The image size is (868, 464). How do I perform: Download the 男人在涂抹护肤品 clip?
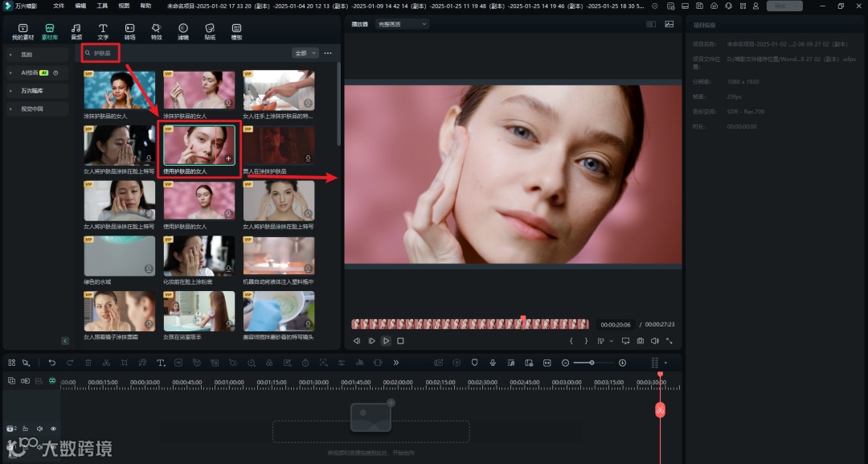[308, 158]
